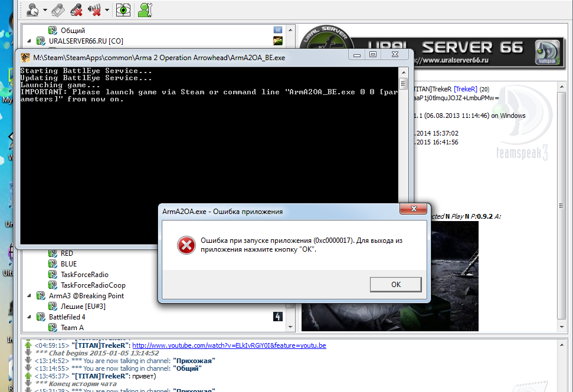The image size is (573, 392).
Task: Click channel tree scroll-down arrow
Action: click(290, 327)
